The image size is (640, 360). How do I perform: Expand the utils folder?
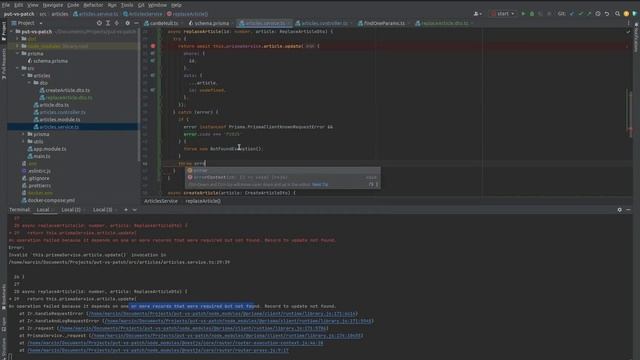[x=24, y=142]
